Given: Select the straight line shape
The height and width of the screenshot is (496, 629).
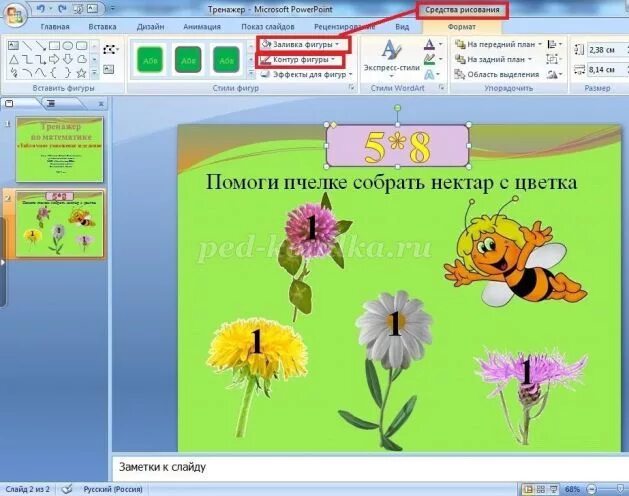Looking at the screenshot, I should [x=27, y=45].
